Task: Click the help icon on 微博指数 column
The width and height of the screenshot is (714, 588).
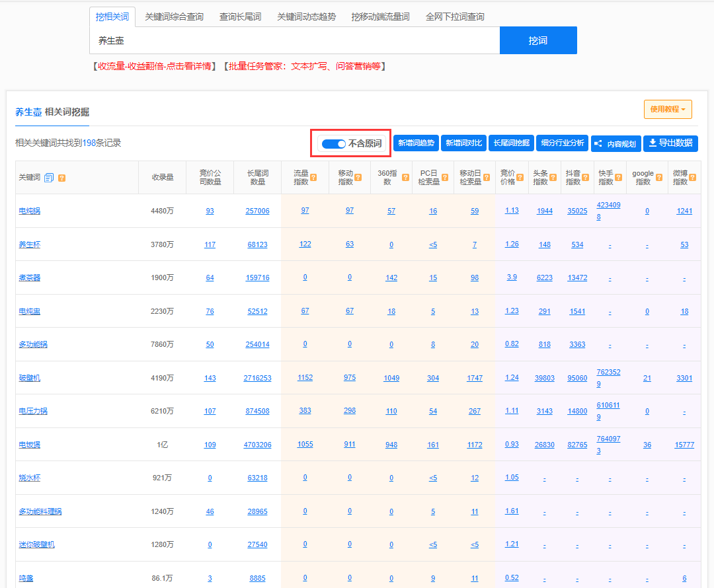Action: (x=692, y=178)
